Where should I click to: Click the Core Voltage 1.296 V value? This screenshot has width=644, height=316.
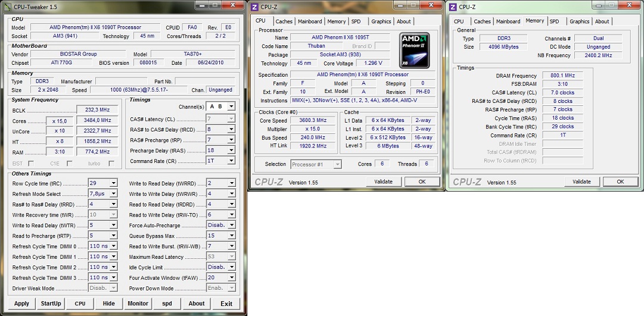(373, 63)
